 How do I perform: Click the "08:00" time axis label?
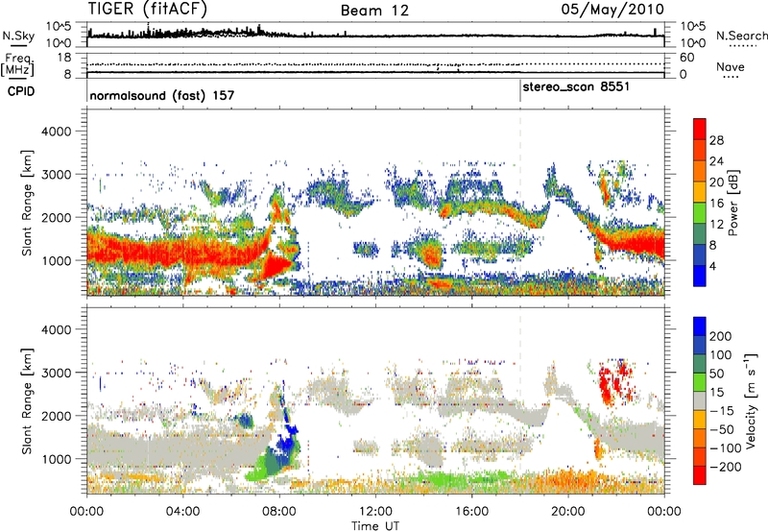pyautogui.click(x=279, y=512)
